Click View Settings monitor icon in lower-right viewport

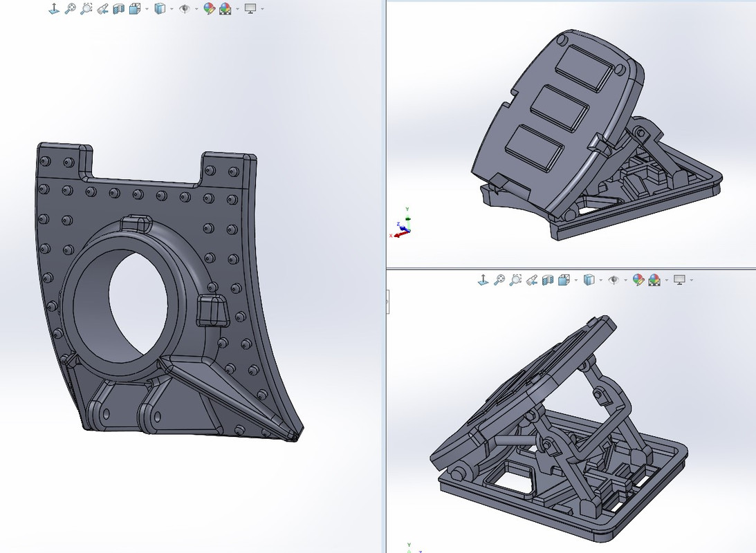point(679,280)
